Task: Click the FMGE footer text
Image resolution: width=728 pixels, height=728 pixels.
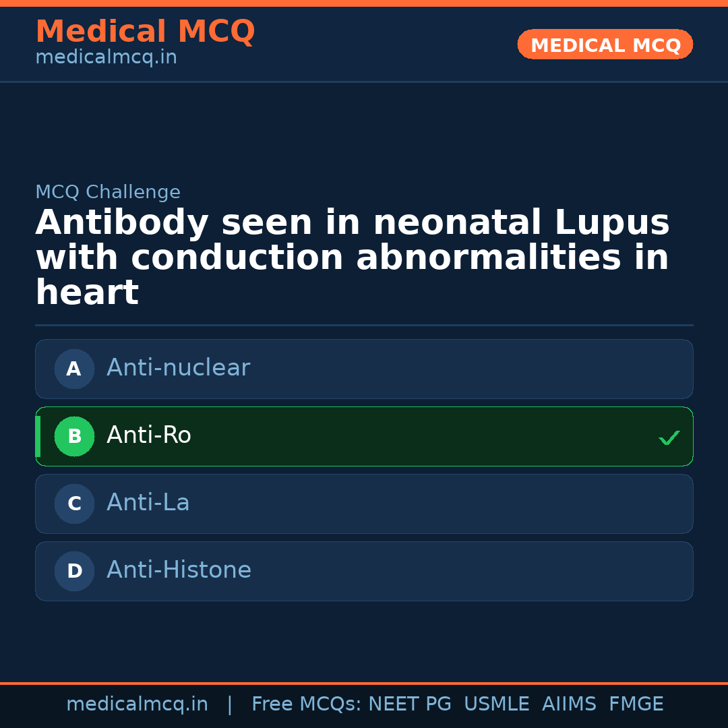Action: coord(636,704)
